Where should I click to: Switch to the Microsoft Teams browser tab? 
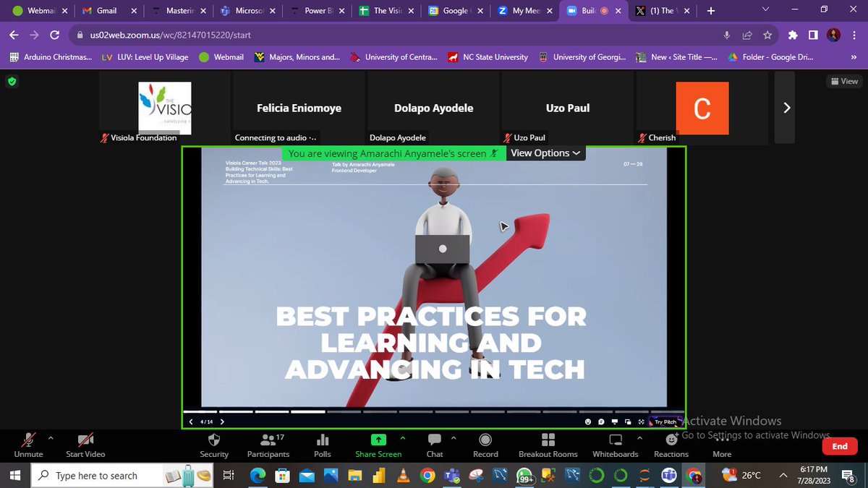click(x=248, y=11)
